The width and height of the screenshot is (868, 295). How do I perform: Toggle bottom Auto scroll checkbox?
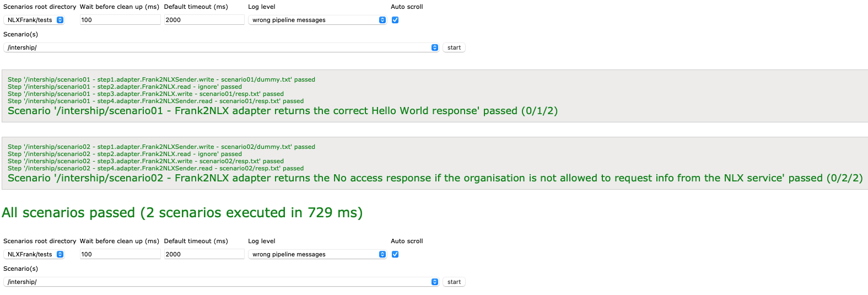pos(395,254)
